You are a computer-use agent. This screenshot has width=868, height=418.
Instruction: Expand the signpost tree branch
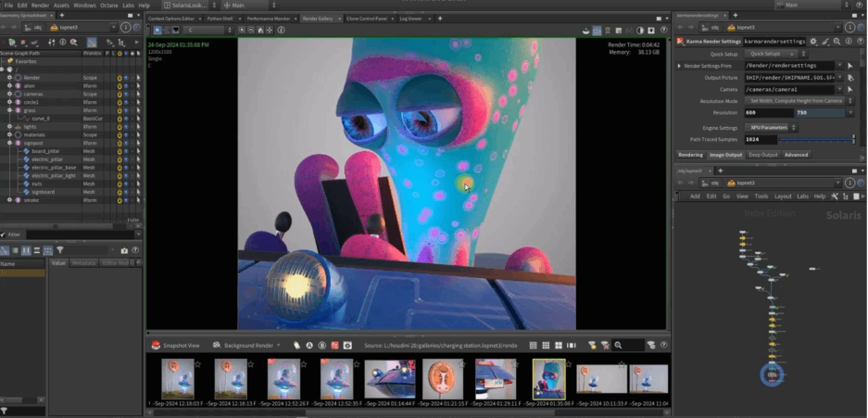(9, 143)
